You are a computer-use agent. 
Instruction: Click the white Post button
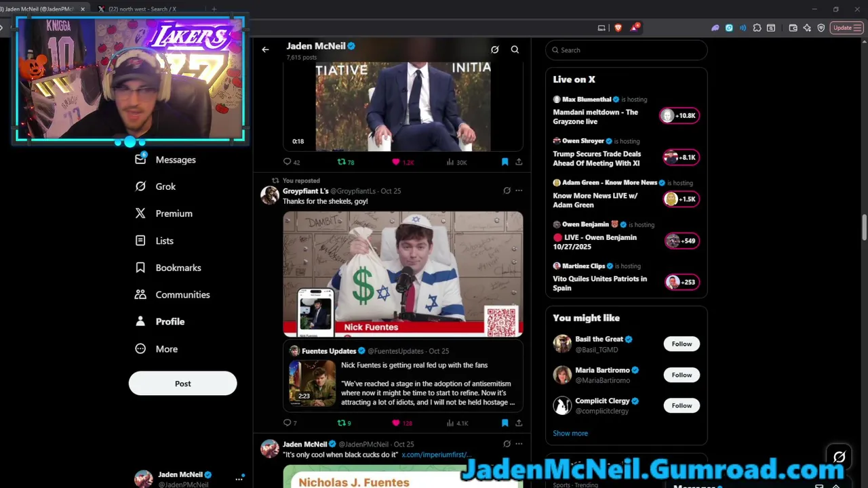coord(182,384)
